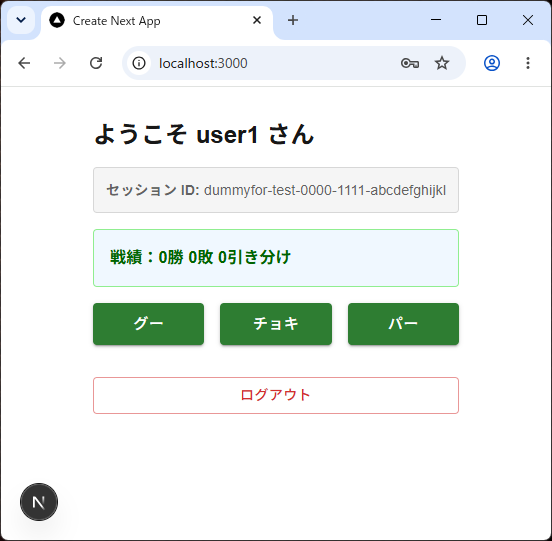Close the browser window
This screenshot has height=541, width=552.
[x=528, y=20]
